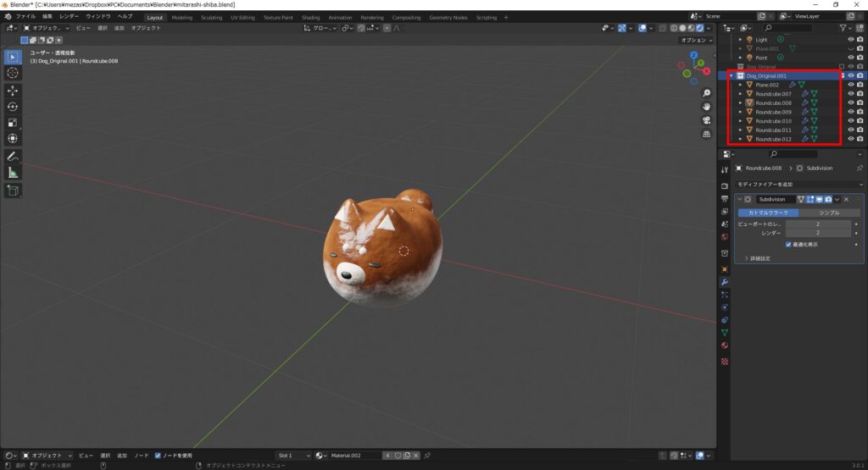Choose the Annotate pencil tool
Screen dimensions: 868x470
13,157
